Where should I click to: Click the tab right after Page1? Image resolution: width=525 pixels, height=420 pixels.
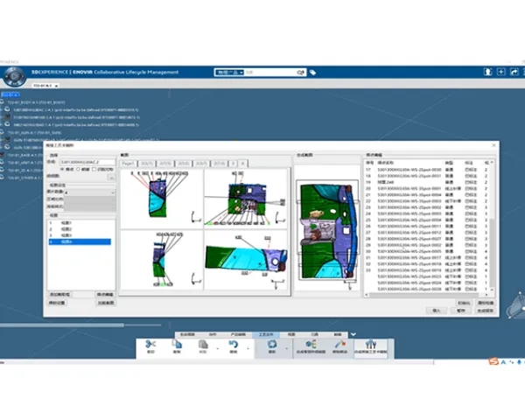click(147, 164)
